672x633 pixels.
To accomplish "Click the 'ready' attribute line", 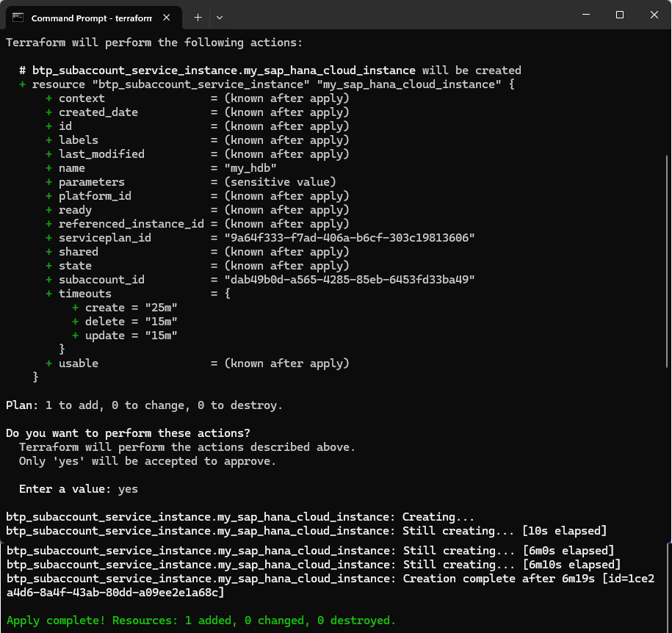I will point(198,210).
